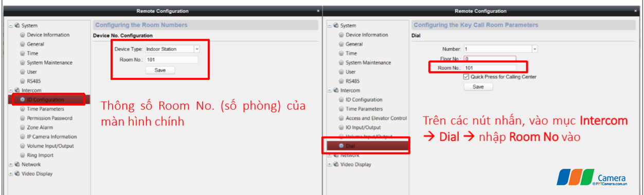
Task: Open Volume Input/Output in left window
Action: pyautogui.click(x=50, y=146)
